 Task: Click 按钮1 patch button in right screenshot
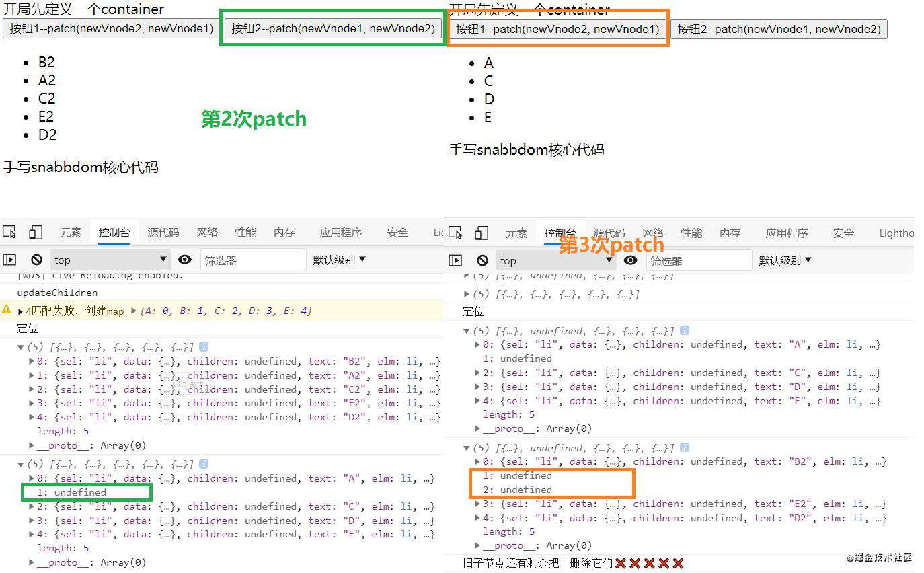click(557, 29)
